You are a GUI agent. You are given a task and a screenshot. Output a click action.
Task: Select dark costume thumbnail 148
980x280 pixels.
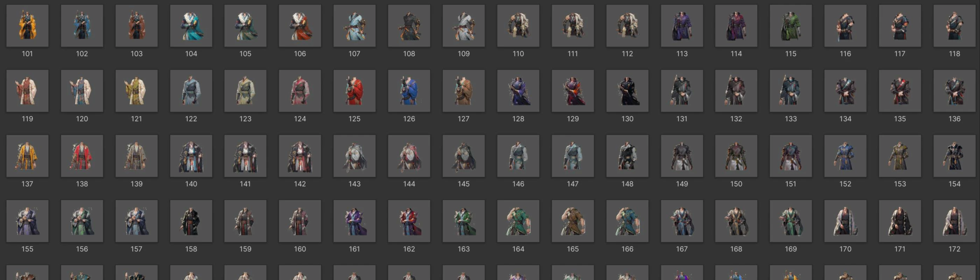pyautogui.click(x=627, y=156)
